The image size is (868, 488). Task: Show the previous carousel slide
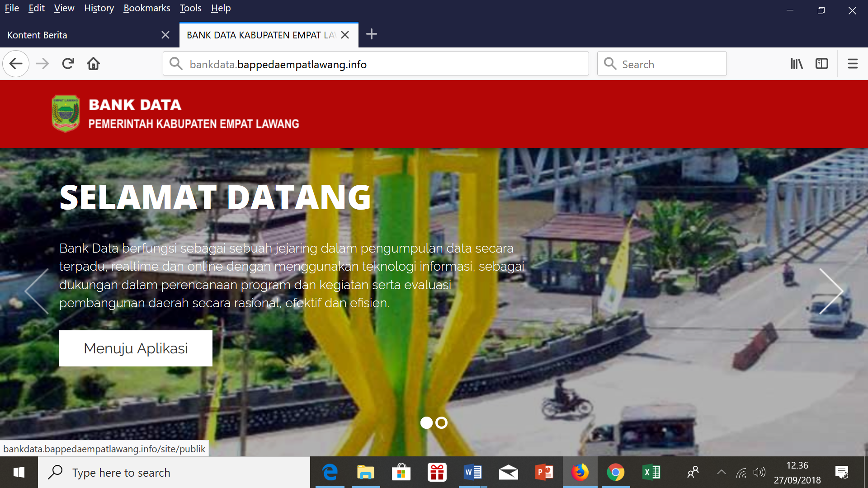coord(37,291)
